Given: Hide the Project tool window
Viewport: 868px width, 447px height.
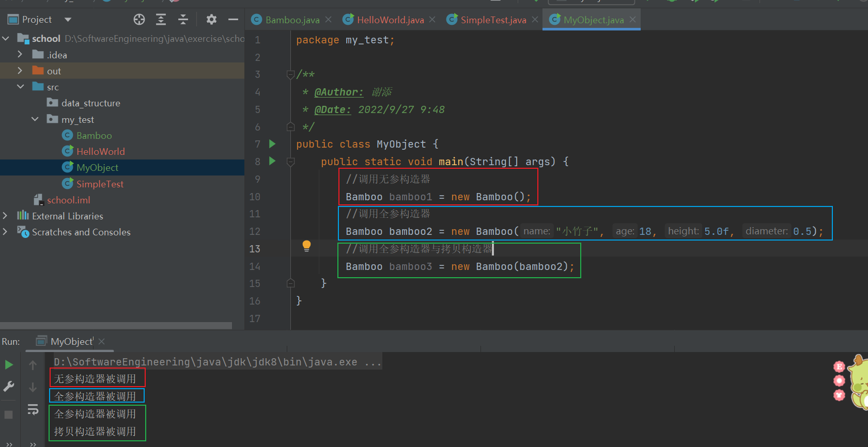Looking at the screenshot, I should [233, 20].
